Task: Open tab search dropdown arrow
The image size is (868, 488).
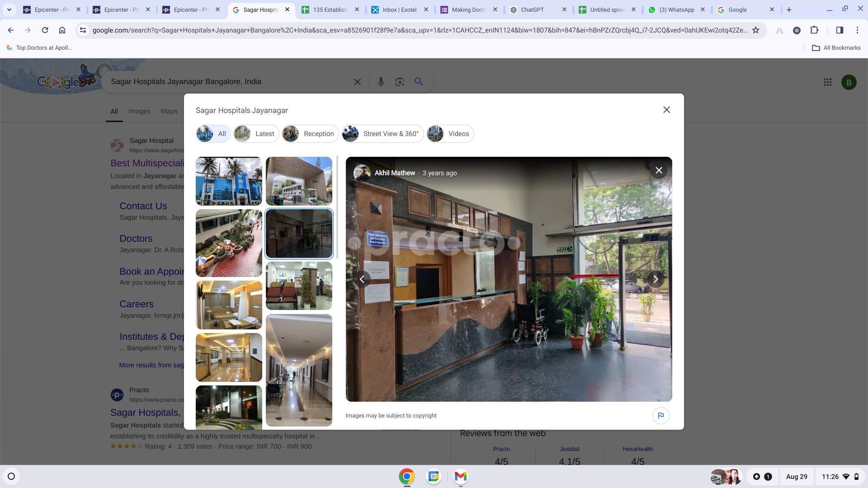Action: coord(9,9)
